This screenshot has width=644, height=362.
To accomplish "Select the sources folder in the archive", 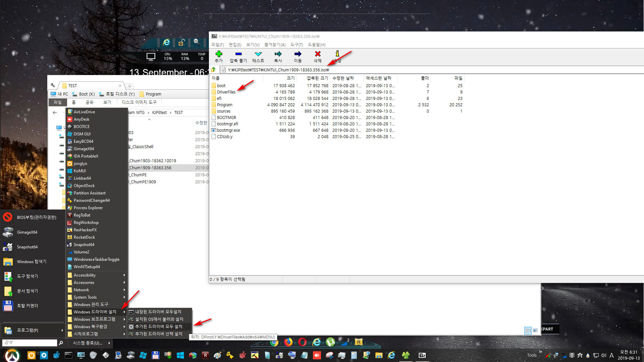I will tap(223, 111).
